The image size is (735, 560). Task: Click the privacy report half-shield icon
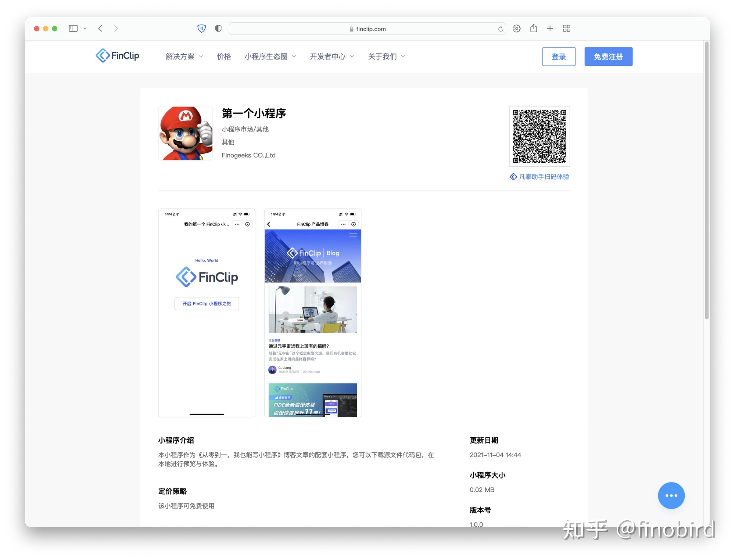[218, 28]
